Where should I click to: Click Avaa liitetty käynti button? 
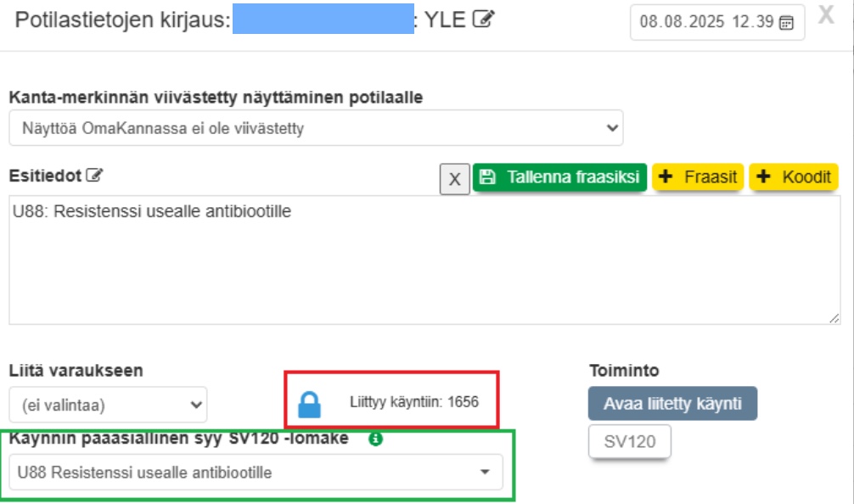[x=672, y=404]
